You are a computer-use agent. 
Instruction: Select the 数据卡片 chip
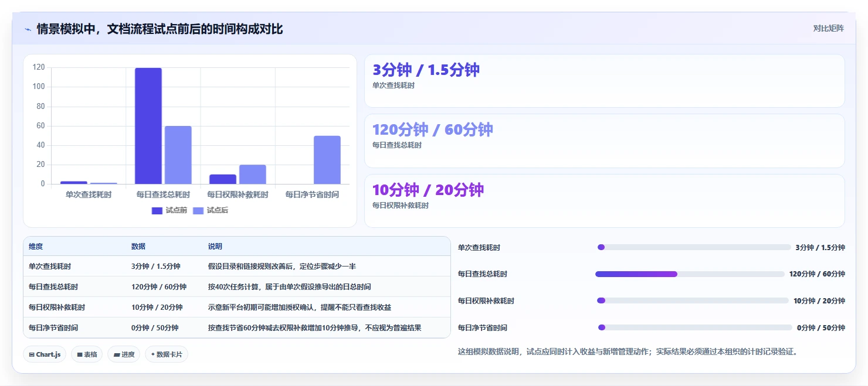tap(167, 354)
